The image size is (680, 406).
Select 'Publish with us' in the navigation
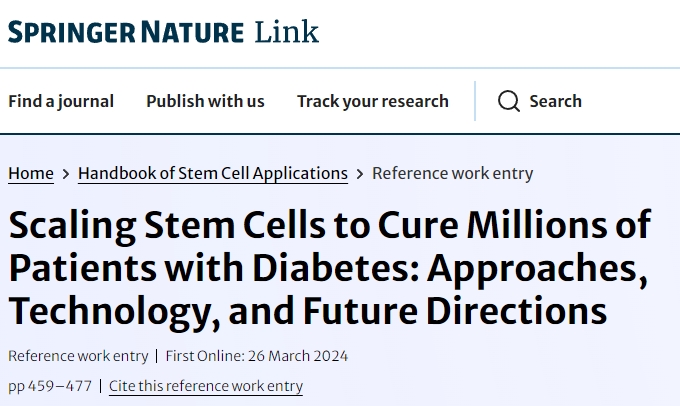(205, 101)
